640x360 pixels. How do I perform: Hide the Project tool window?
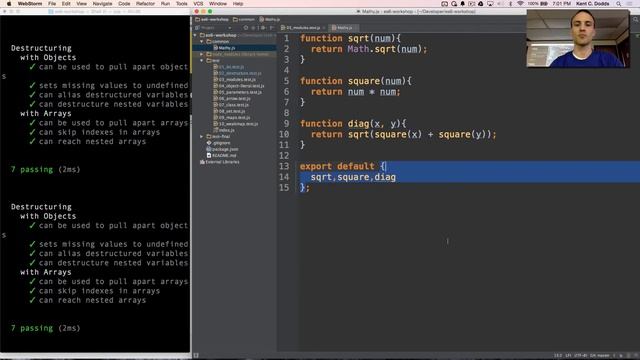click(272, 28)
